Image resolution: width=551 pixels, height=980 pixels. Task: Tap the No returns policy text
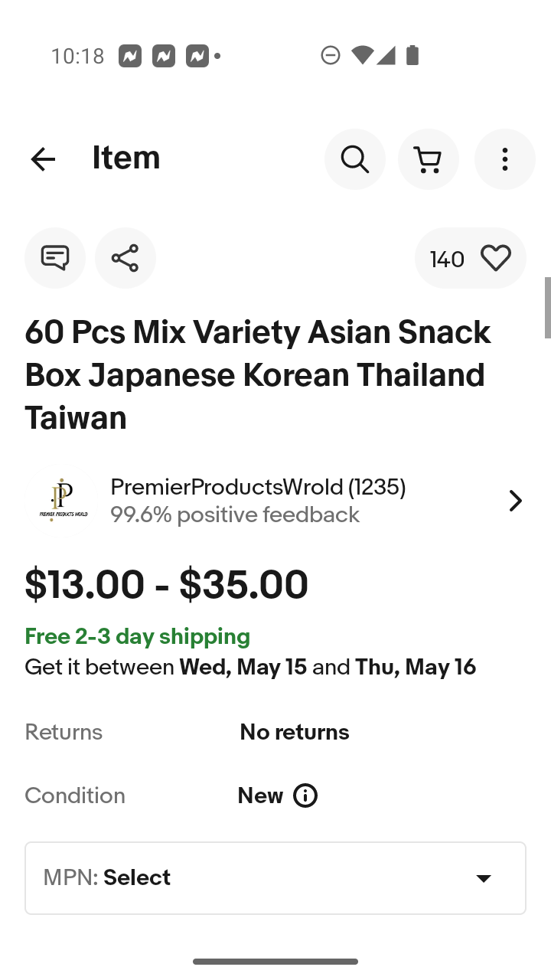tap(295, 733)
